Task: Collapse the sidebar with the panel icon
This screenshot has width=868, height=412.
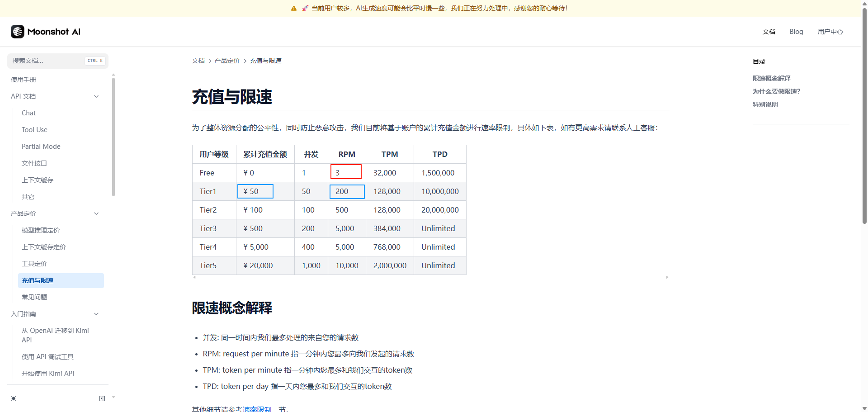Action: 102,398
